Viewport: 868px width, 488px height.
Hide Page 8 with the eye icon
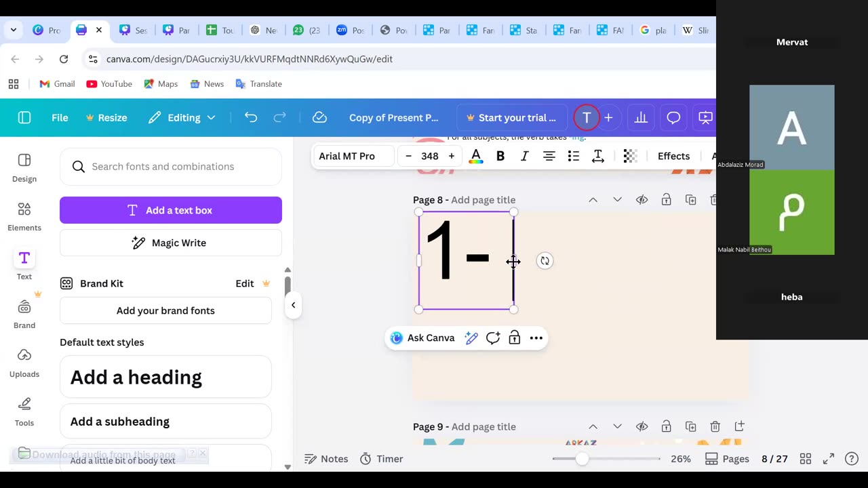[x=642, y=199]
